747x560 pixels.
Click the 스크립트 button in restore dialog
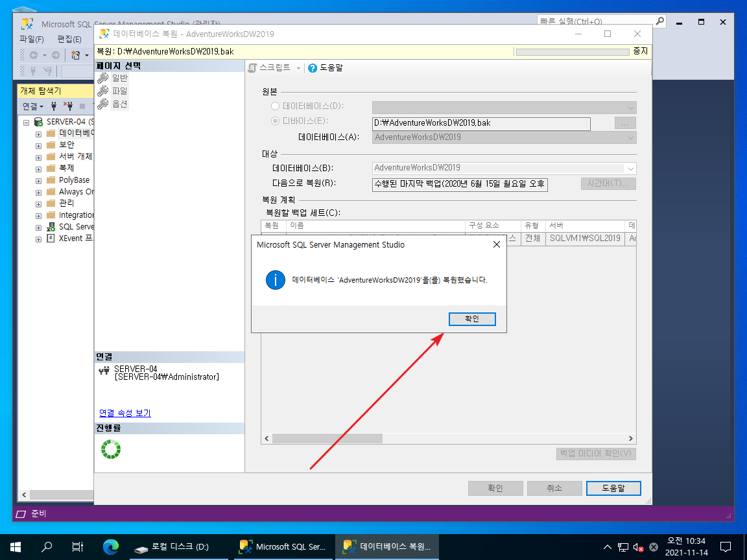click(x=270, y=67)
